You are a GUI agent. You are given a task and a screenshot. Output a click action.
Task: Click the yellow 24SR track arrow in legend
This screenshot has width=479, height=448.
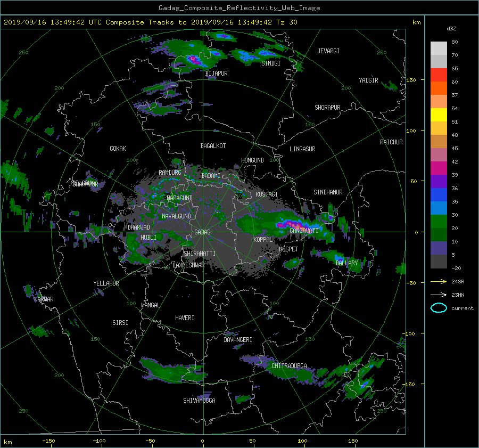(439, 281)
